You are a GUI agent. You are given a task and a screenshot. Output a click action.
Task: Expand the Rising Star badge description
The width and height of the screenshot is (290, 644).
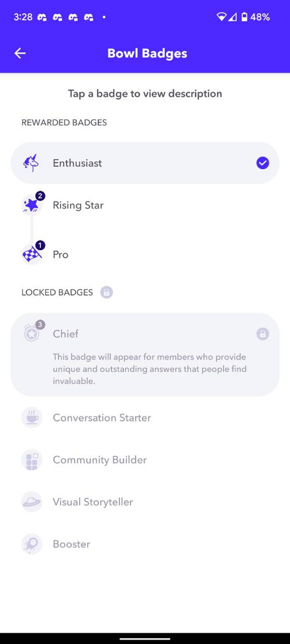pyautogui.click(x=145, y=205)
